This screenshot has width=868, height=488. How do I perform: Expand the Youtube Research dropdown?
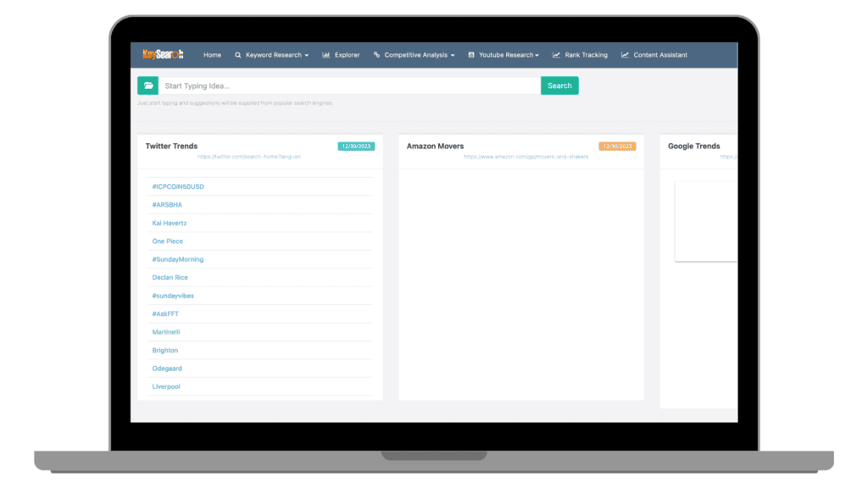(509, 55)
